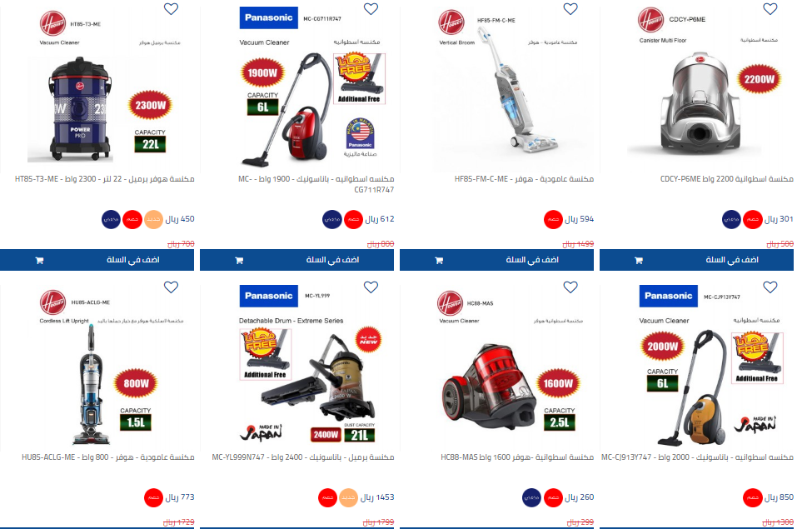The height and width of the screenshot is (529, 812).
Task: Open Hoover HT85-T3-ME product title link
Action: pyautogui.click(x=105, y=179)
